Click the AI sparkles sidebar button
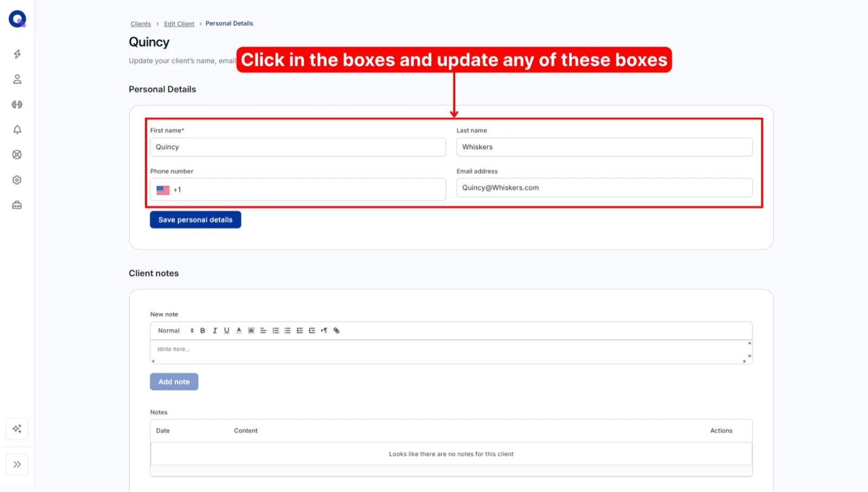This screenshot has height=492, width=868. pyautogui.click(x=17, y=428)
